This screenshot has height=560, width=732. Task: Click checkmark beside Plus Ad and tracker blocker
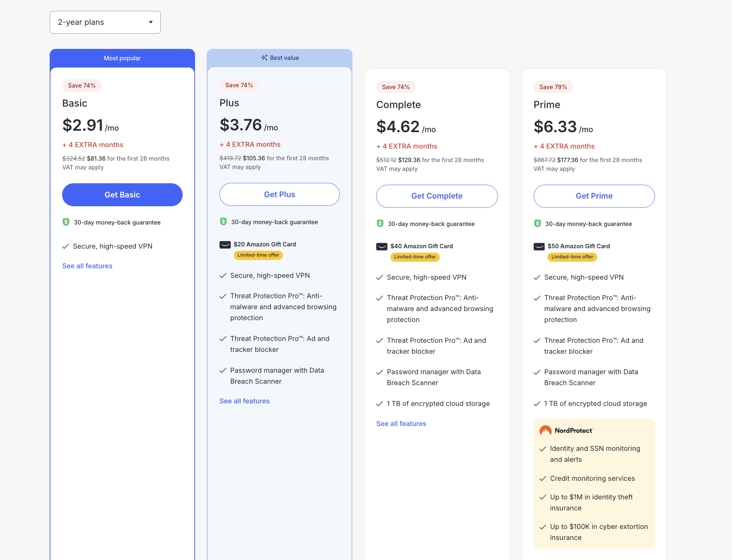223,339
